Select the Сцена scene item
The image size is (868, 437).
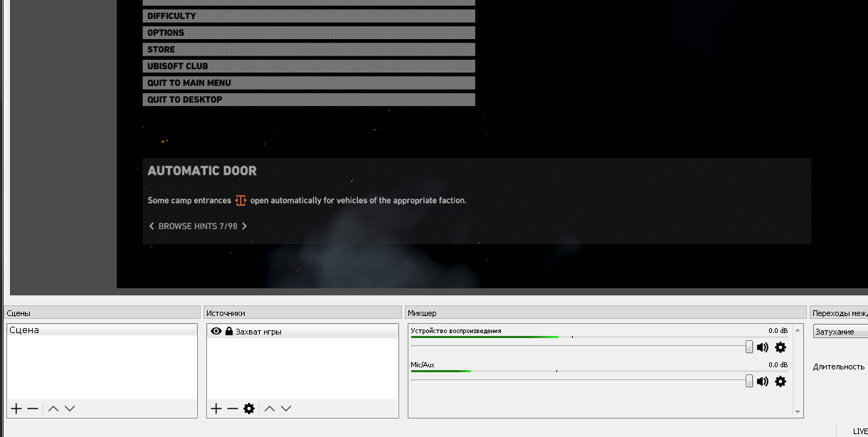(102, 330)
